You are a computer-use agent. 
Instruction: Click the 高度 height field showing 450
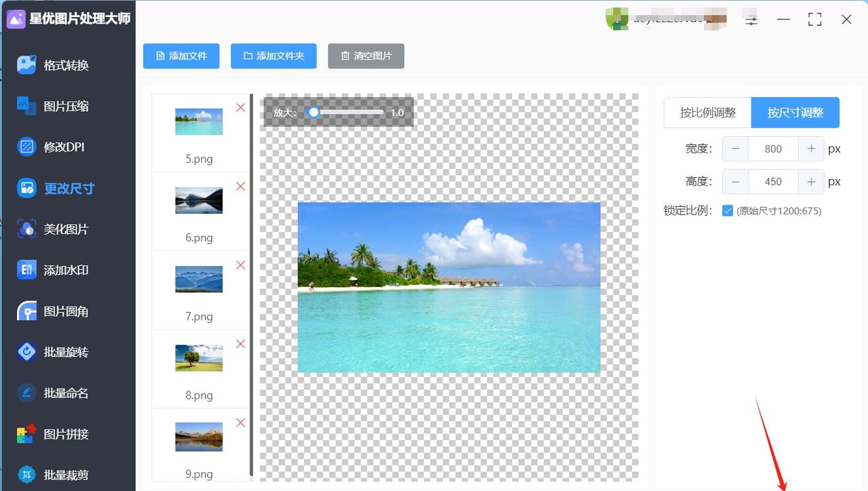pos(773,182)
